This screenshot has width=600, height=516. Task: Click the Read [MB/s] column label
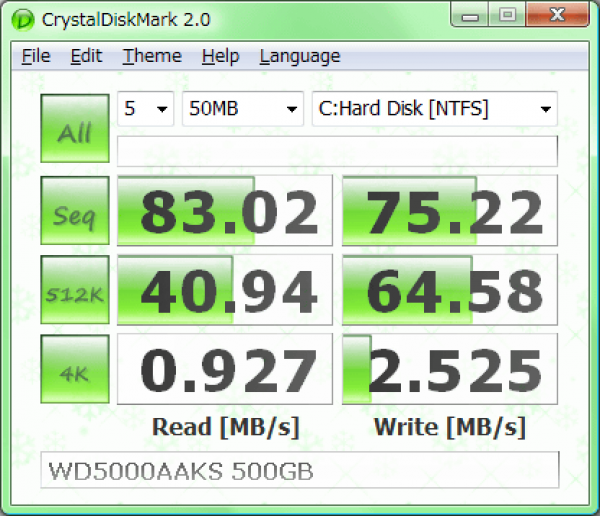click(x=225, y=427)
